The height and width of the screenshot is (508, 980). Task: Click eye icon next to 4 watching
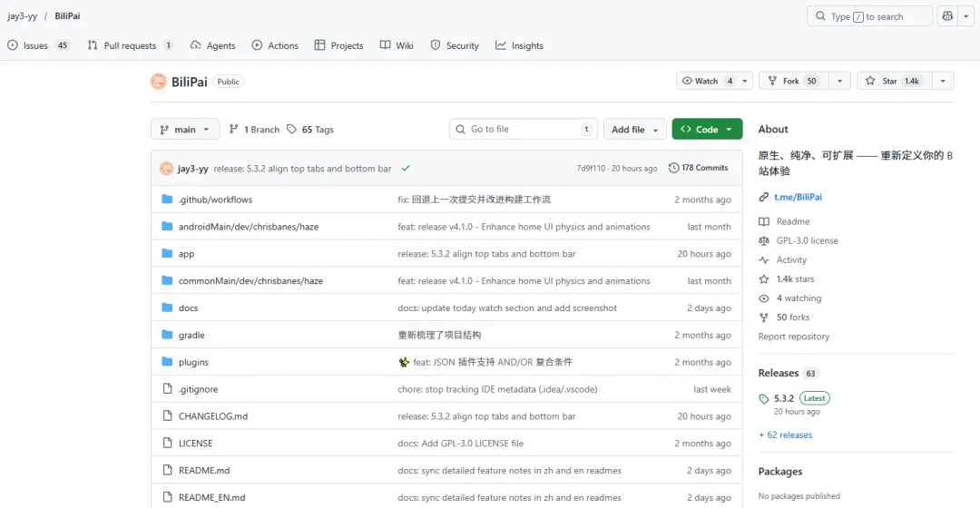tap(764, 298)
